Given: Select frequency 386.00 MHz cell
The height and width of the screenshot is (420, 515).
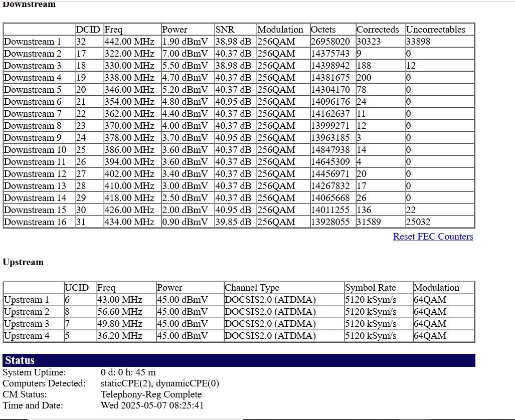Looking at the screenshot, I should (129, 150).
